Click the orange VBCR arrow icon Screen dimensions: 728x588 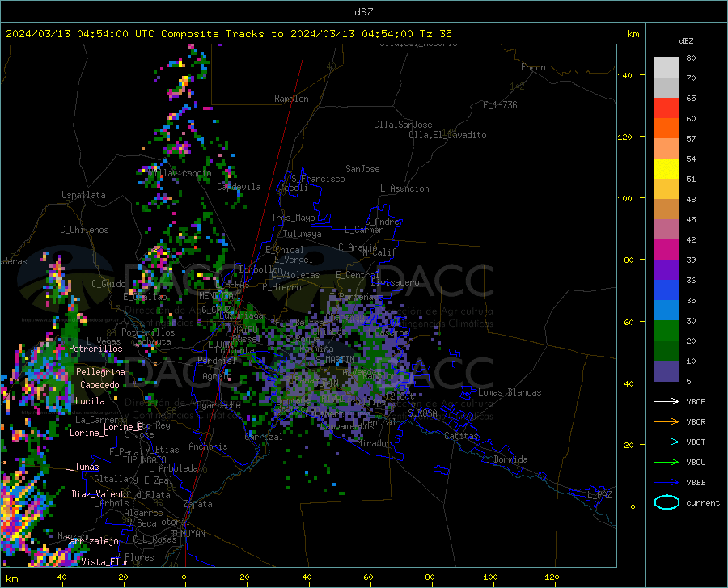pos(667,421)
